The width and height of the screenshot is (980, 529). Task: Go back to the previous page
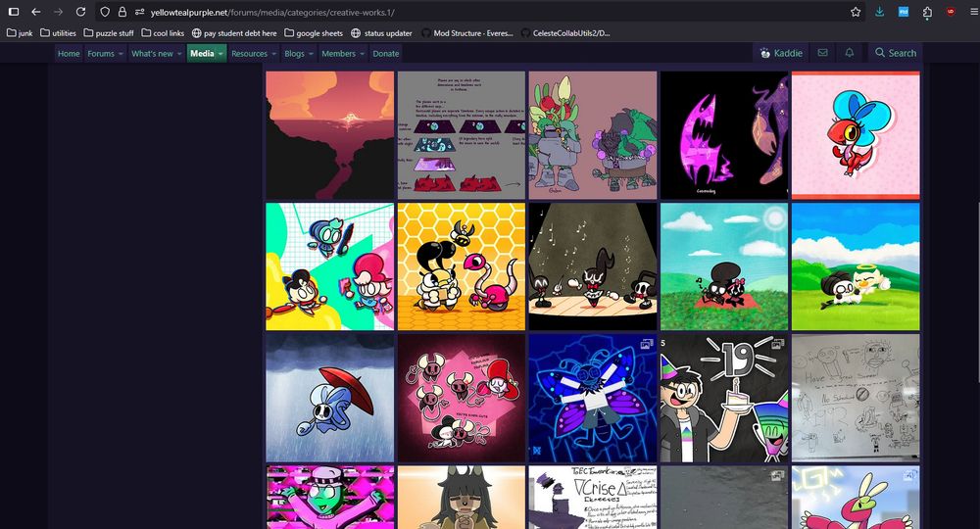click(35, 12)
